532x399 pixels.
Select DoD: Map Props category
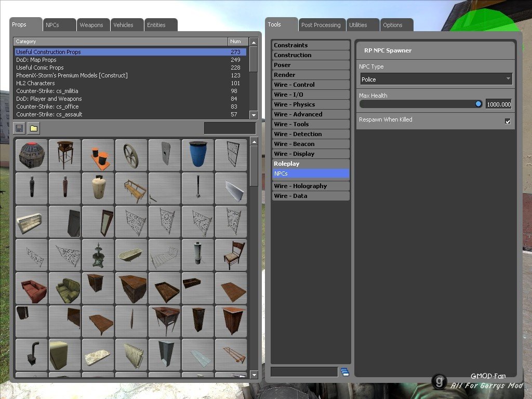pyautogui.click(x=131, y=60)
